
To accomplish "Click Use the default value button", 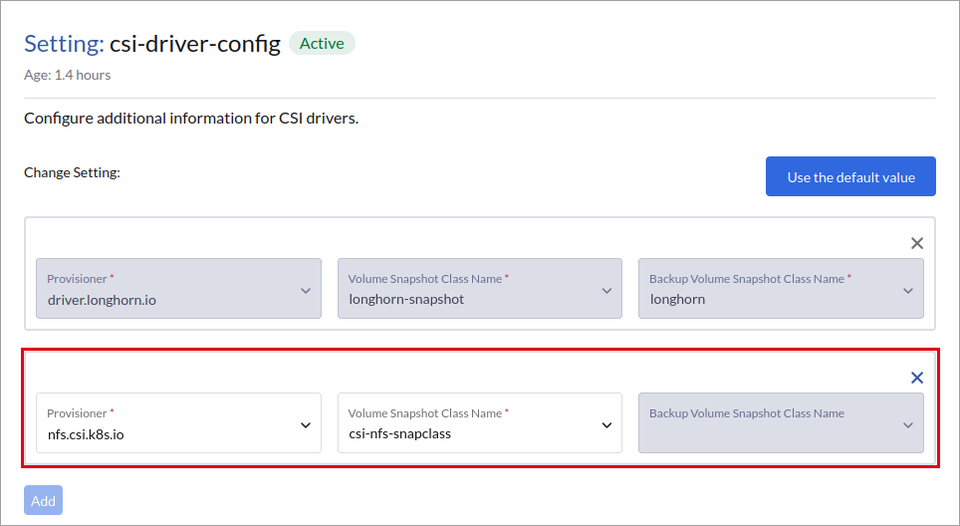I will pos(850,176).
